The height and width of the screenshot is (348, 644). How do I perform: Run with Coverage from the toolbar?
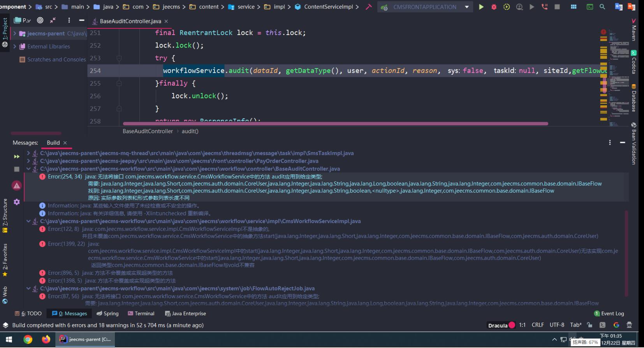pos(507,7)
